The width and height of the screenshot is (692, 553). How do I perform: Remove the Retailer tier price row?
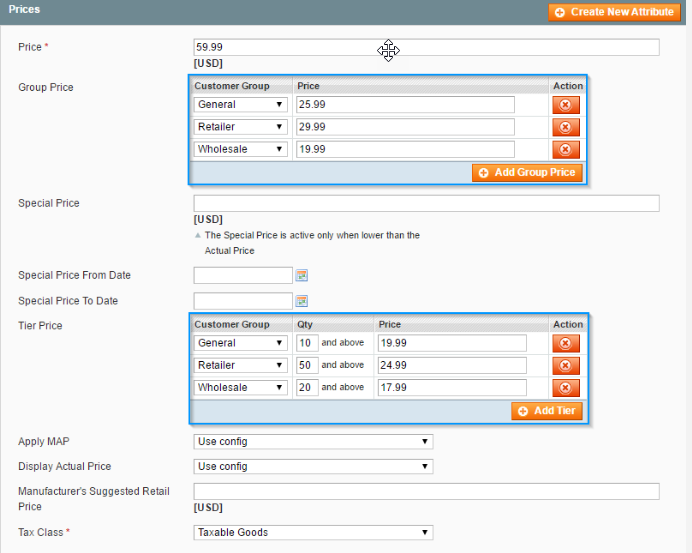coord(566,365)
